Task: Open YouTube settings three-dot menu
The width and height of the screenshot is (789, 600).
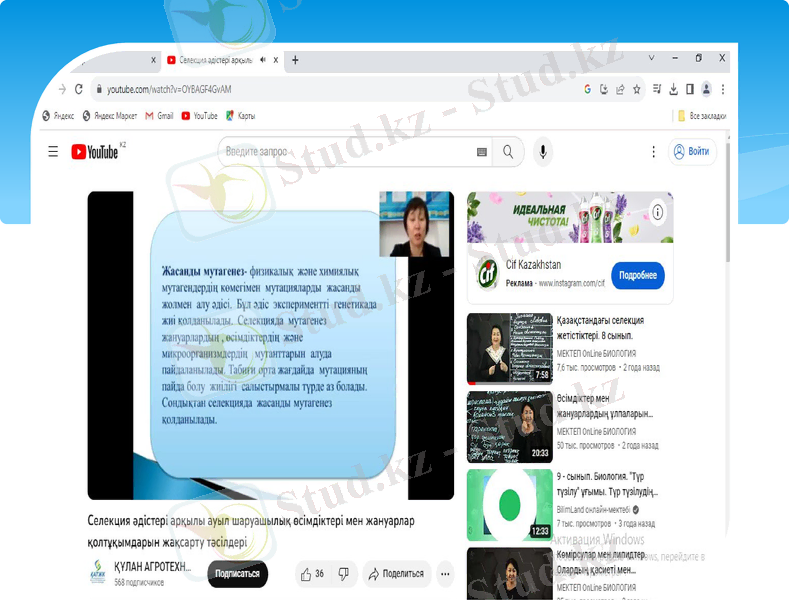Action: coord(654,152)
